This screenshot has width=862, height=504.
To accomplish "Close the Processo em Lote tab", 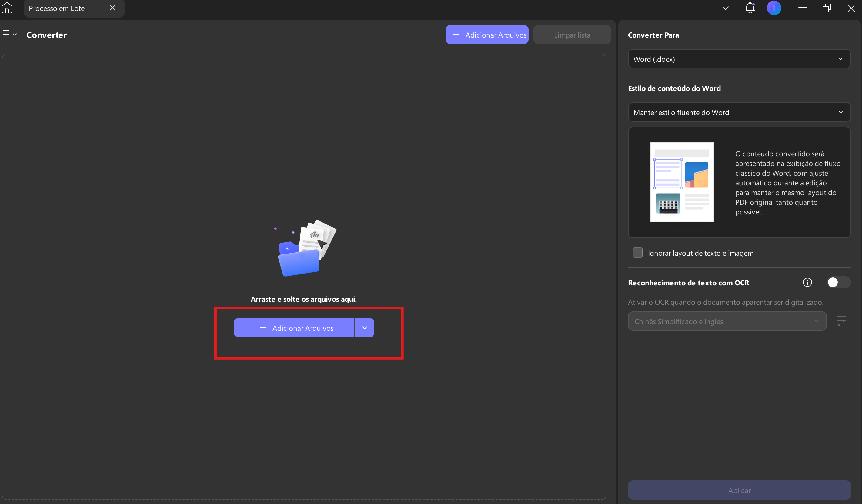I will pos(112,8).
